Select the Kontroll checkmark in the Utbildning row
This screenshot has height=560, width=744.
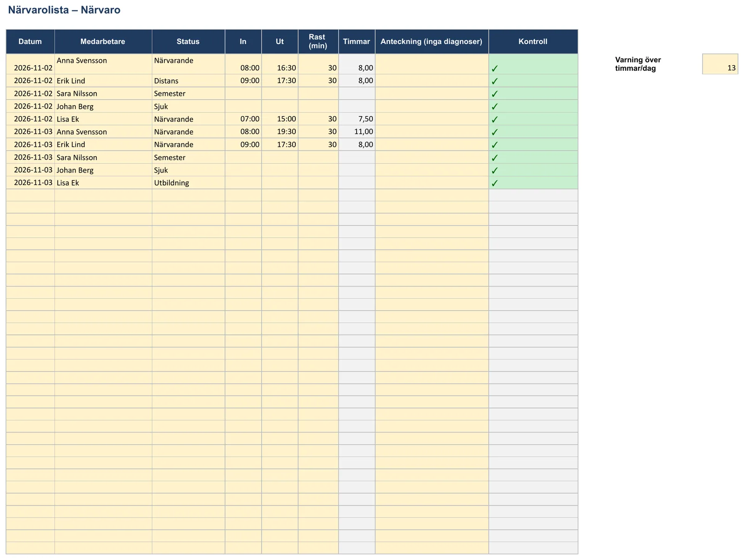(x=495, y=183)
